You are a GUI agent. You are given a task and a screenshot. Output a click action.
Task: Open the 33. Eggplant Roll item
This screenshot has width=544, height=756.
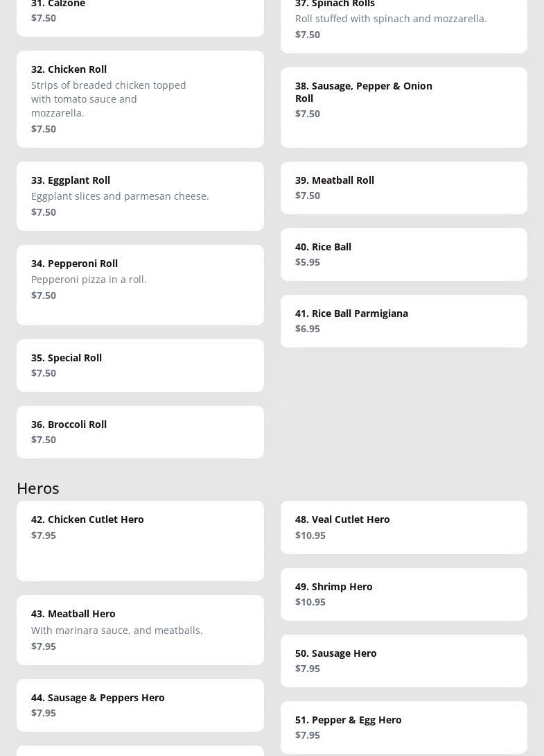click(140, 196)
